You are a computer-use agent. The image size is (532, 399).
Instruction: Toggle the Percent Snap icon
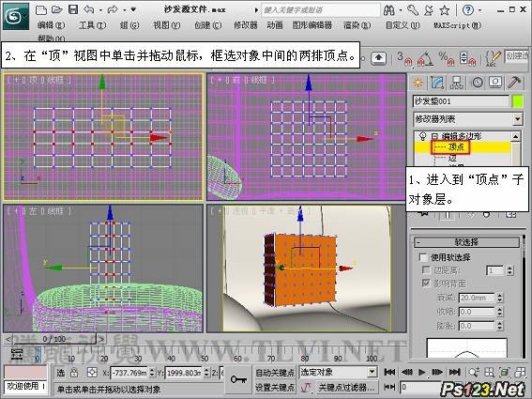(447, 58)
